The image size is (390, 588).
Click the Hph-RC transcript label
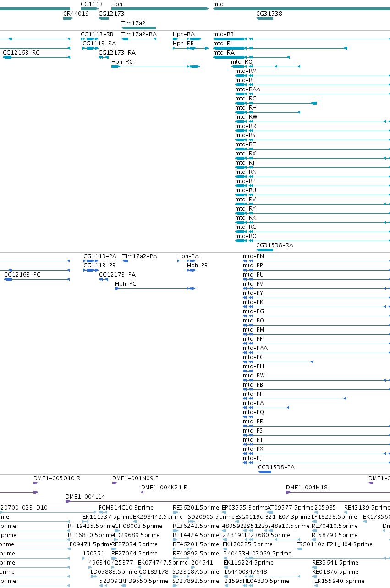coord(122,62)
